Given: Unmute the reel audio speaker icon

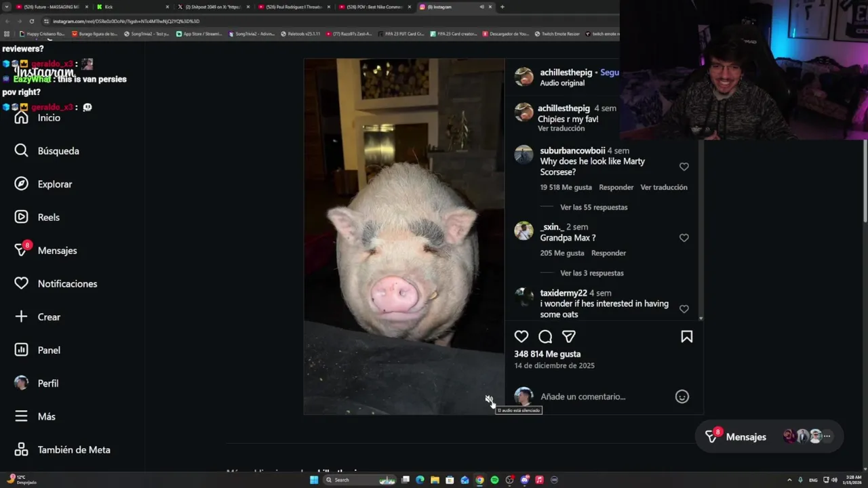Looking at the screenshot, I should [x=488, y=399].
